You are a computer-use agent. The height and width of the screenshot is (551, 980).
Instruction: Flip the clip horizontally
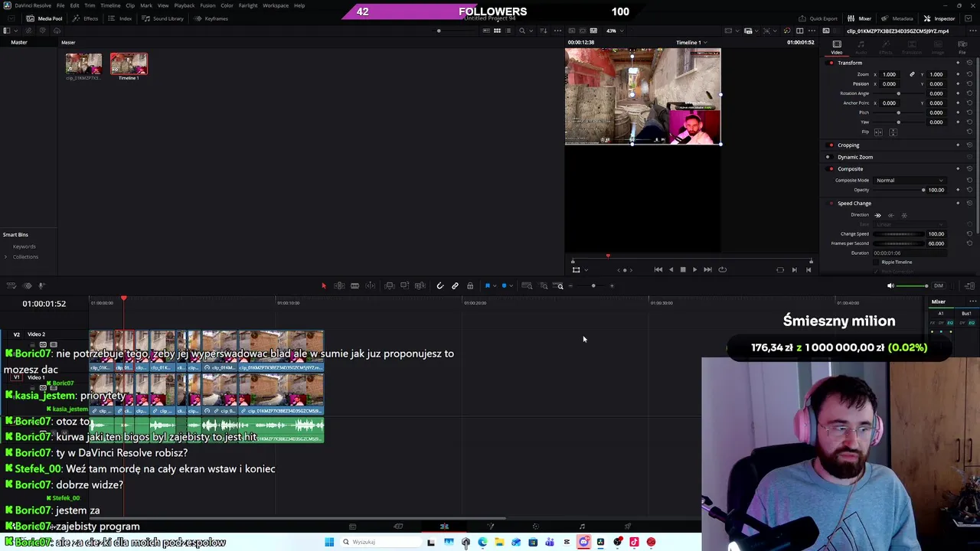[878, 132]
